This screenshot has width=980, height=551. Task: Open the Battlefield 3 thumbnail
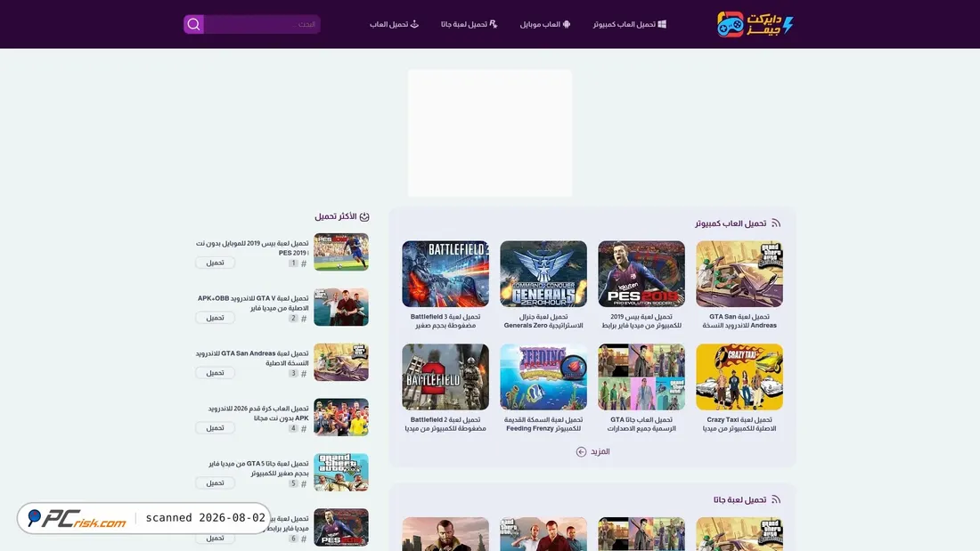445,273
